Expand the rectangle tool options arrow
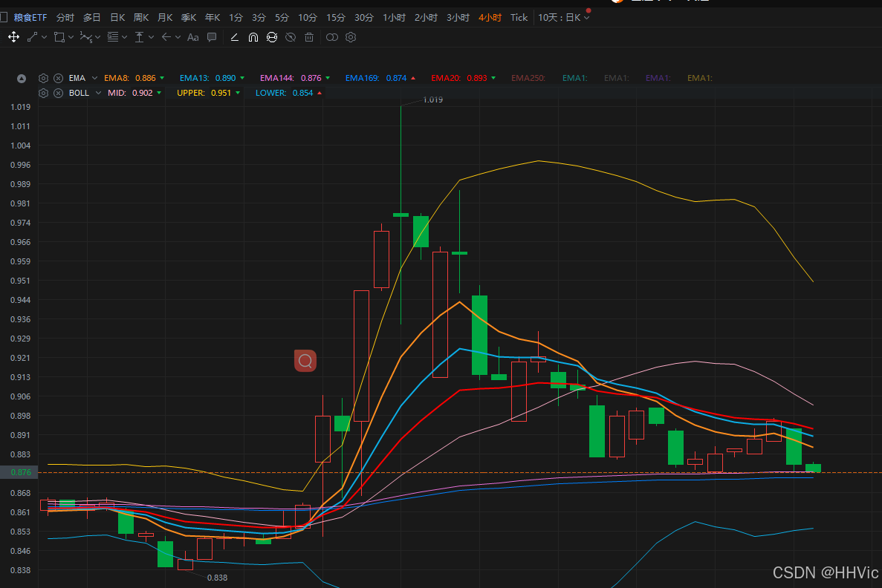882x588 pixels. click(71, 37)
